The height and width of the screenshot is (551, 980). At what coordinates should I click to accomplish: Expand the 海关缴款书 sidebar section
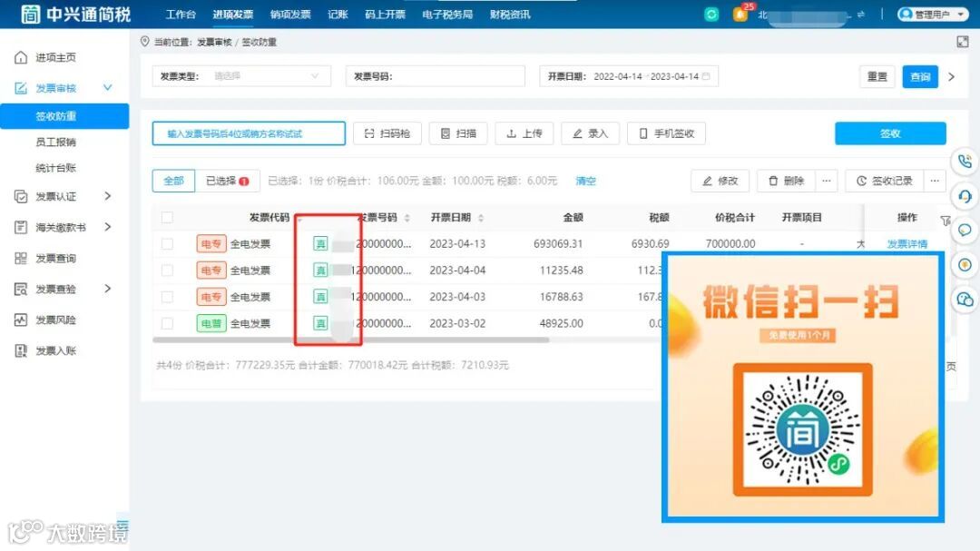pos(107,227)
